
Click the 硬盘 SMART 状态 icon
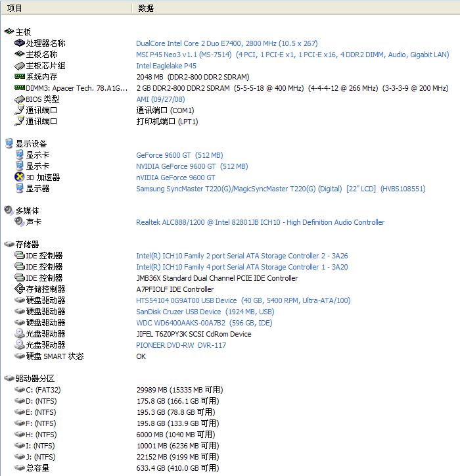click(20, 356)
